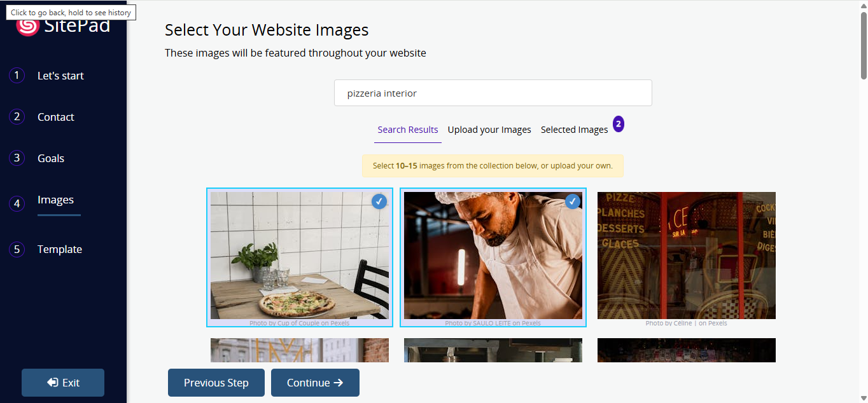The width and height of the screenshot is (868, 403).
Task: Click step 4 circle icon for Images
Action: tap(17, 203)
